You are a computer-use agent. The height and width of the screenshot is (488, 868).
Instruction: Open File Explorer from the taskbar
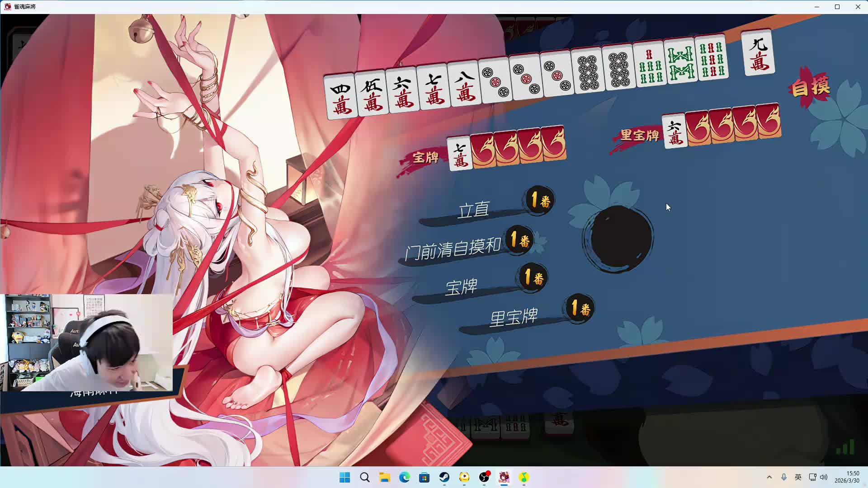point(384,477)
